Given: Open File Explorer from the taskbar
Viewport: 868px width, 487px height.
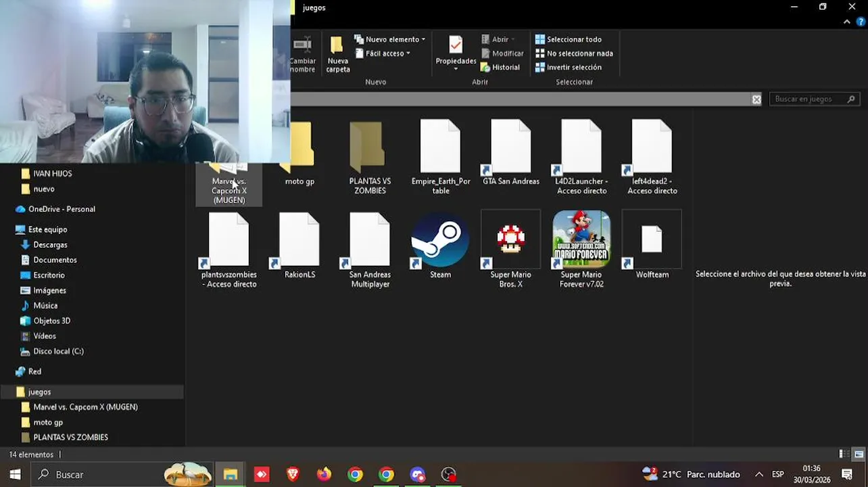Looking at the screenshot, I should (231, 474).
